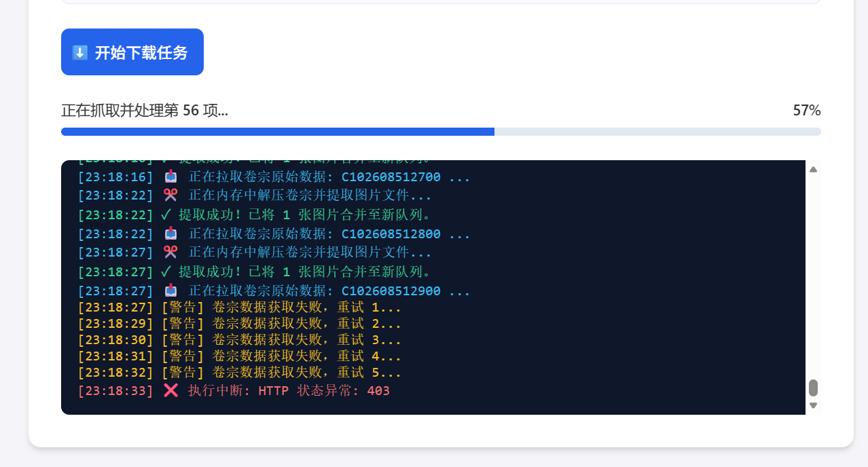Screen dimensions: 868x467
Task: Click the checkmark on the 23:18:22 success line
Action: tap(166, 214)
